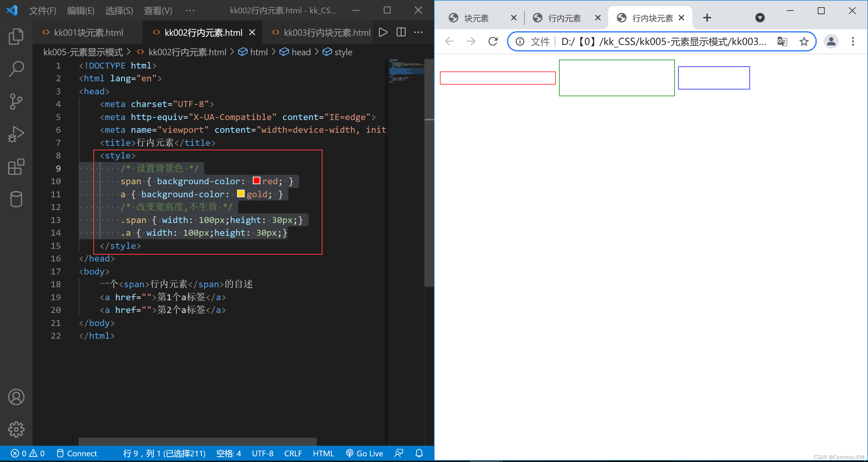
Task: Close the Chrome tab 行内元素
Action: (x=598, y=18)
